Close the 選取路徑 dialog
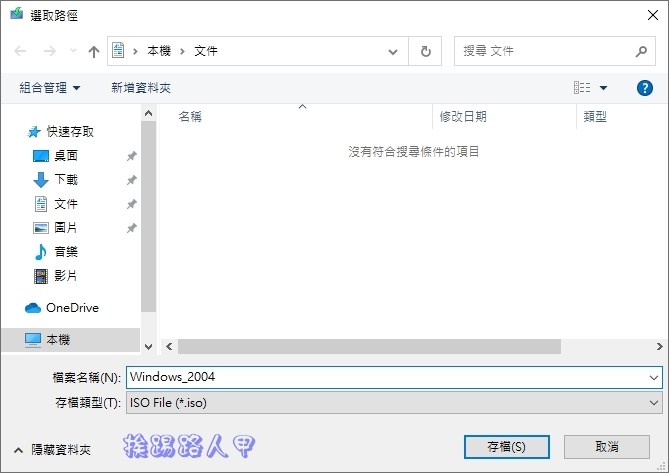 652,15
